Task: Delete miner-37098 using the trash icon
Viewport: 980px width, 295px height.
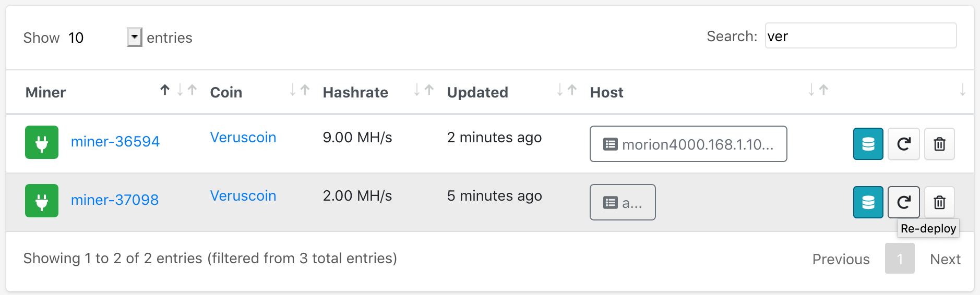Action: tap(939, 202)
